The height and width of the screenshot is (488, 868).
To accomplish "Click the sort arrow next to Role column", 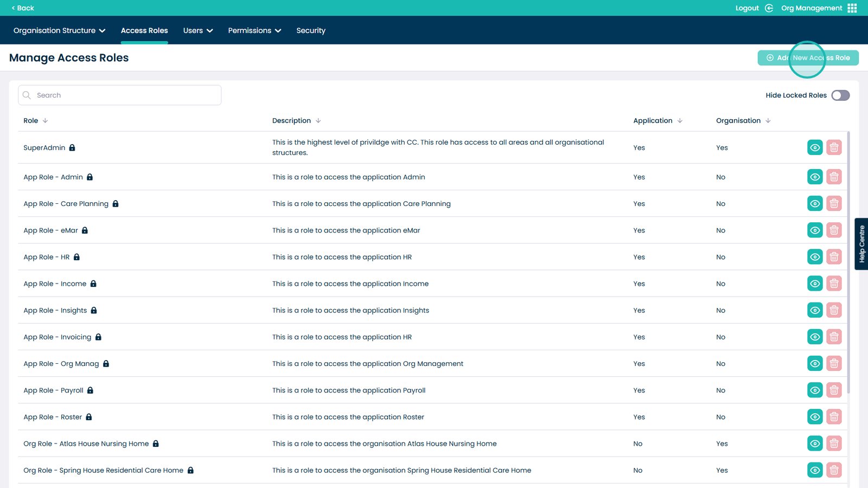I will [x=45, y=121].
